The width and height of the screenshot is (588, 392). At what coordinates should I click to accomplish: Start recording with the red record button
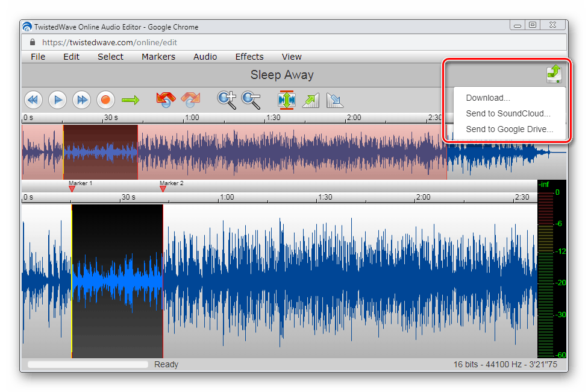tap(105, 100)
